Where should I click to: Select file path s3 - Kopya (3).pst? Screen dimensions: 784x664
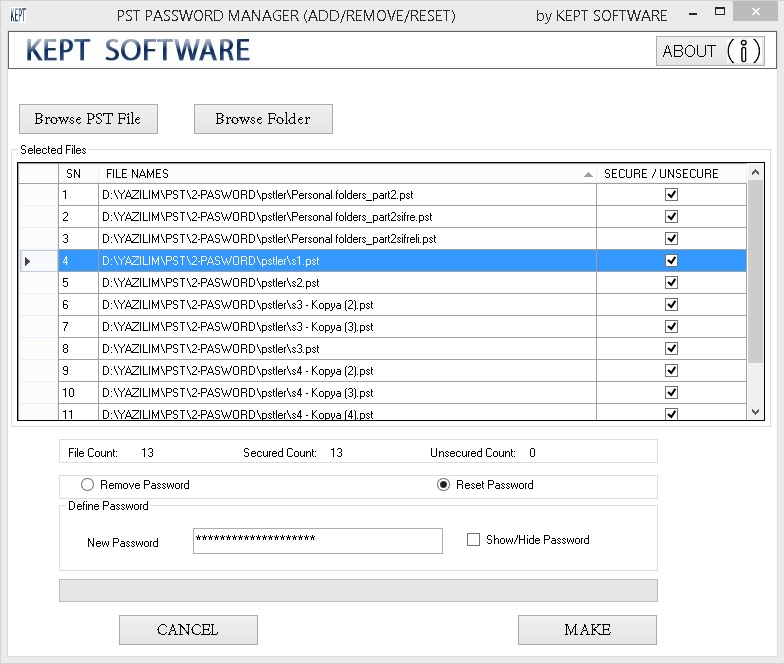click(x=348, y=326)
